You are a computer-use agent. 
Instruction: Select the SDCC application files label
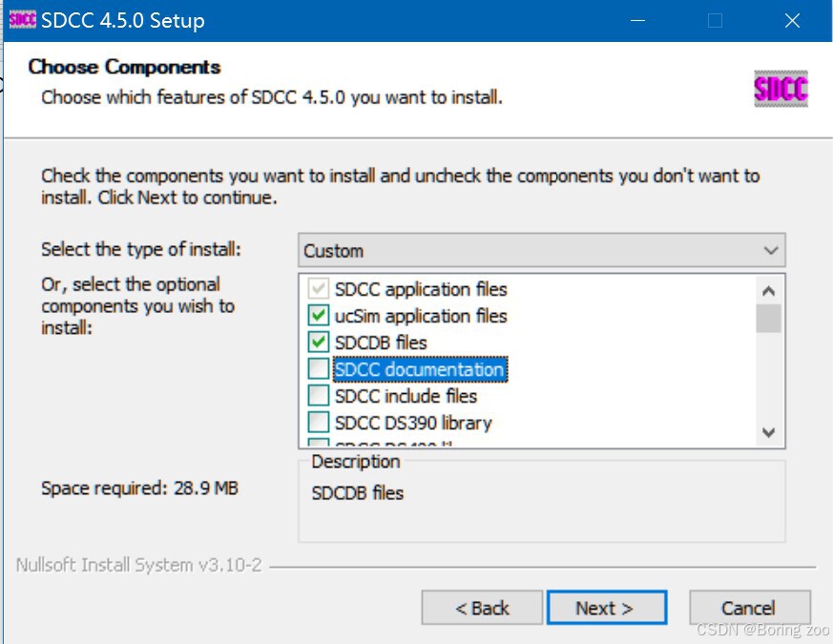point(421,289)
